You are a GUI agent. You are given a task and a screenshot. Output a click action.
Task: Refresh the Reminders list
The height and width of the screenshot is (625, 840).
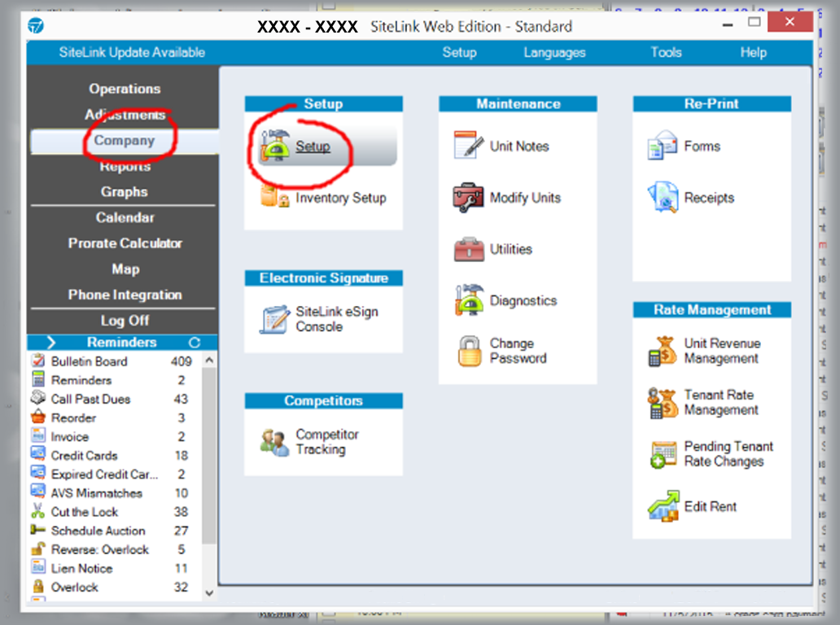pos(194,343)
